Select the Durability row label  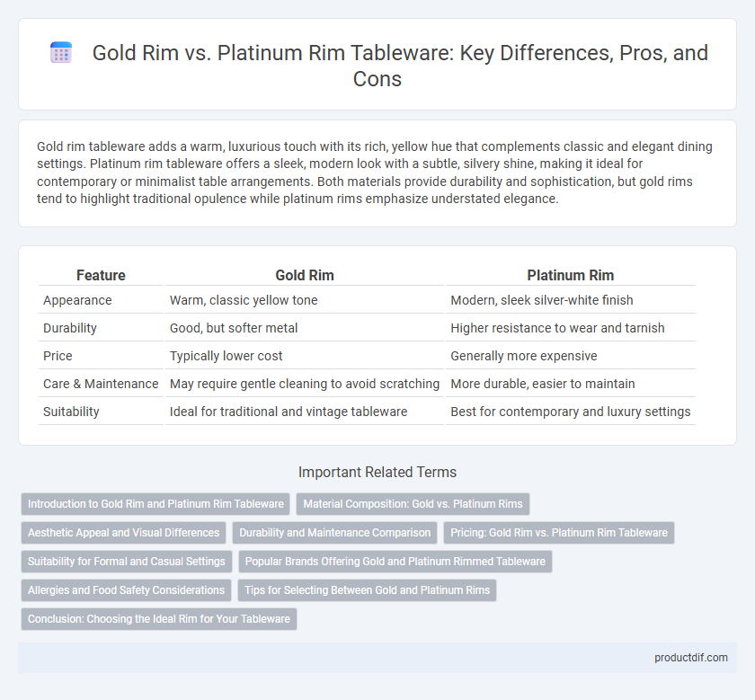tap(70, 328)
